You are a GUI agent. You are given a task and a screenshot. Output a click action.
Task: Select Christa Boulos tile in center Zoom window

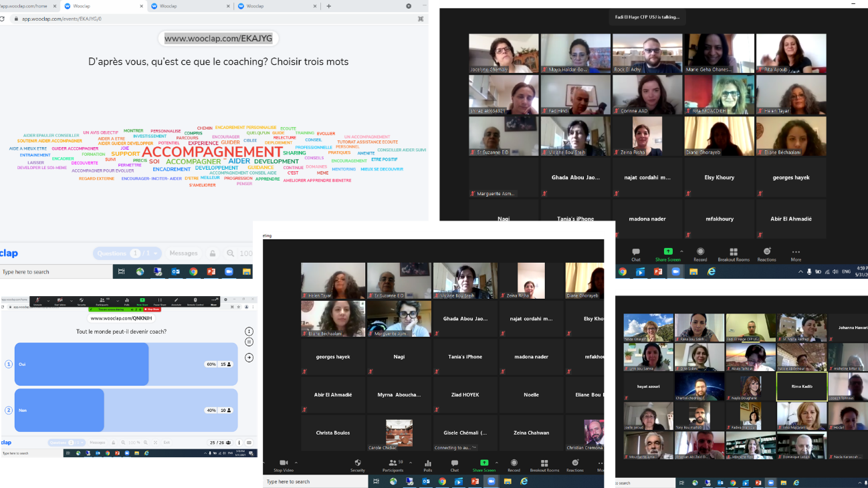tap(334, 433)
